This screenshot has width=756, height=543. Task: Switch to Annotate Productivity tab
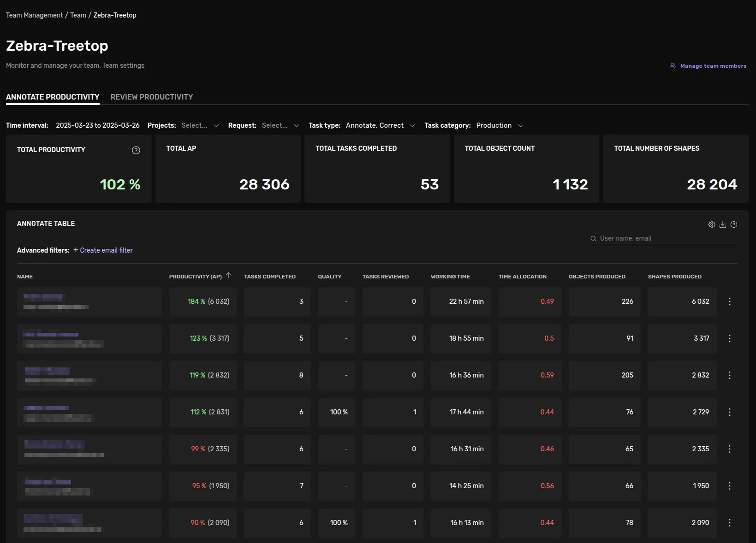[x=53, y=97]
